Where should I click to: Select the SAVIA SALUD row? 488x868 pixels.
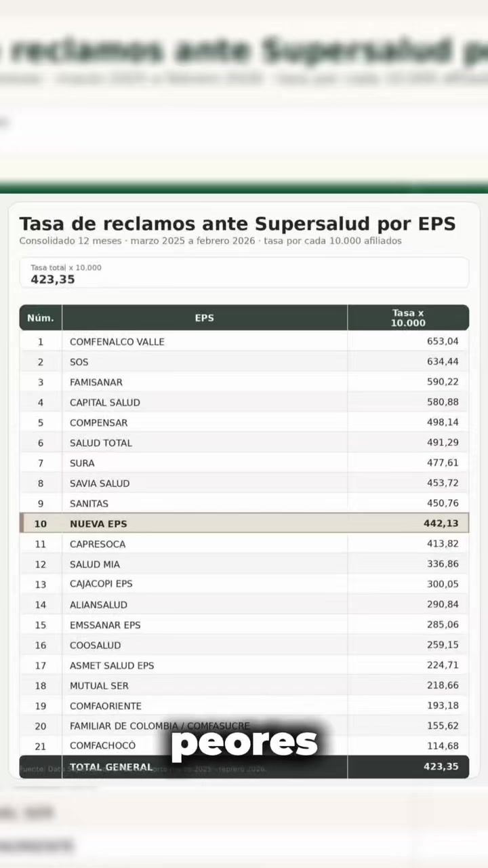tap(244, 483)
